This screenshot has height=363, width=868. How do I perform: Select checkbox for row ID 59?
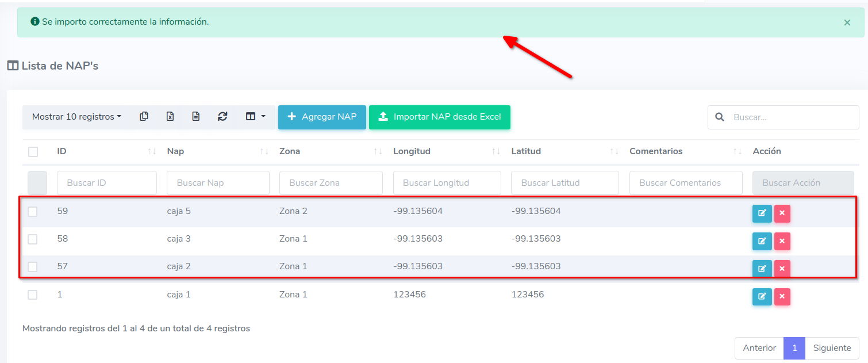[x=33, y=212]
